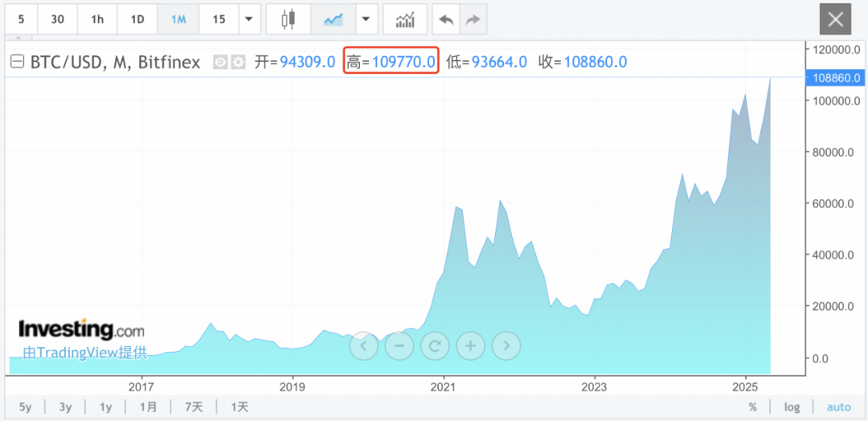Image resolution: width=868 pixels, height=421 pixels.
Task: Expand the time interval dropdown arrow
Action: coord(248,19)
